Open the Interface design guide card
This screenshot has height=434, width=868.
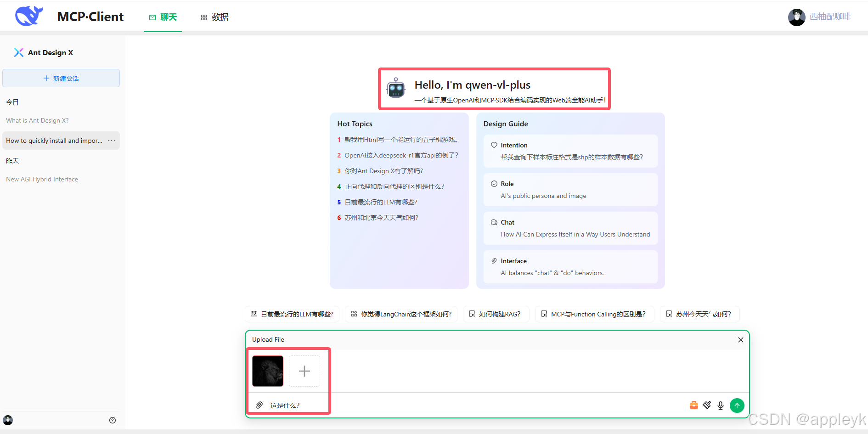pos(570,267)
